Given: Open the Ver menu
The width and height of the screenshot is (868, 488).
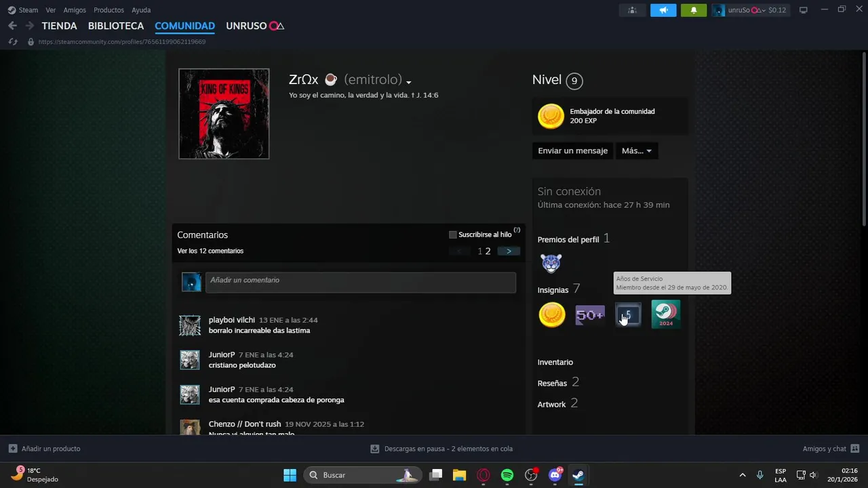Looking at the screenshot, I should 51,10.
